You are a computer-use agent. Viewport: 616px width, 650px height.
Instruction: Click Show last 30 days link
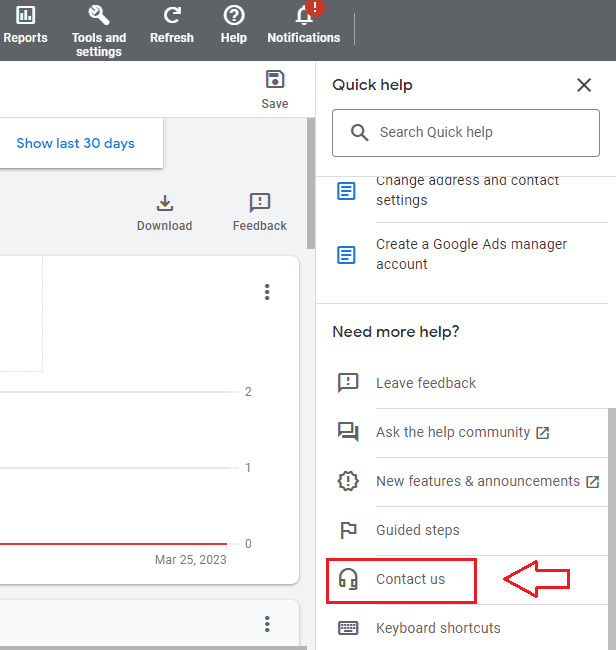(x=76, y=143)
